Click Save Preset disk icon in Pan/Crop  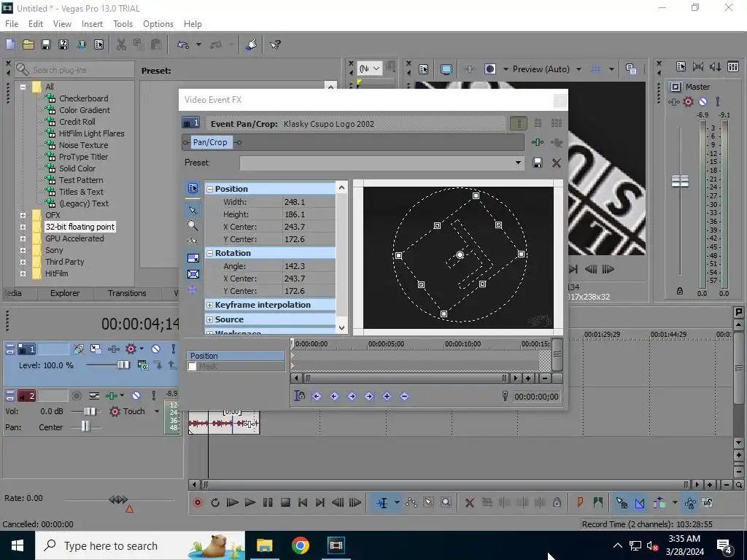tap(538, 163)
